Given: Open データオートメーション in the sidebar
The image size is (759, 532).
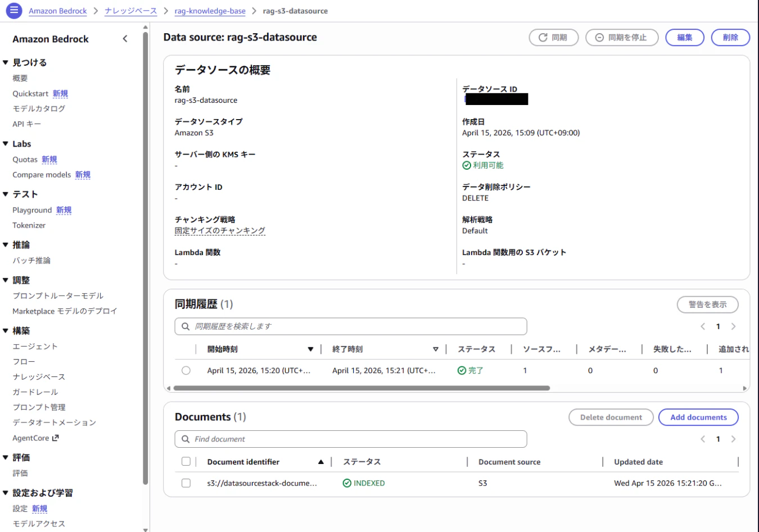Looking at the screenshot, I should click(x=54, y=422).
